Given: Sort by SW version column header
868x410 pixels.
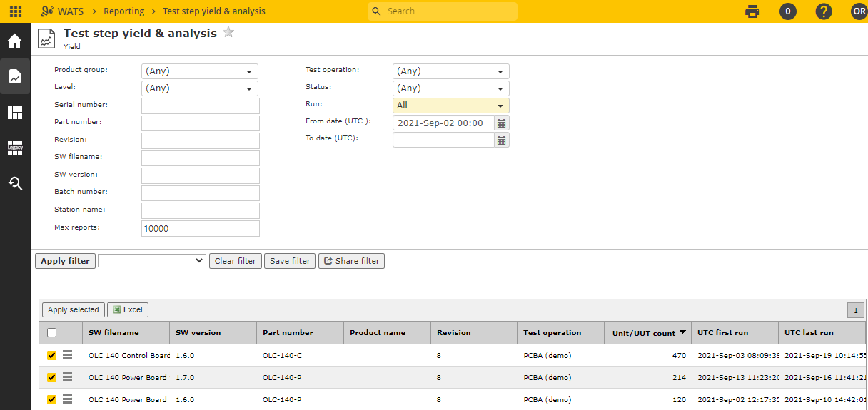Looking at the screenshot, I should tap(213, 332).
